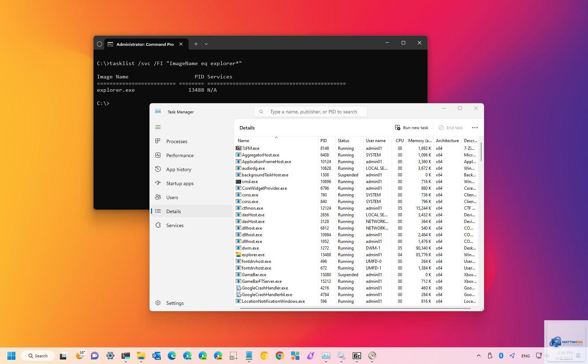Select the cmd.exe process row

click(357, 182)
